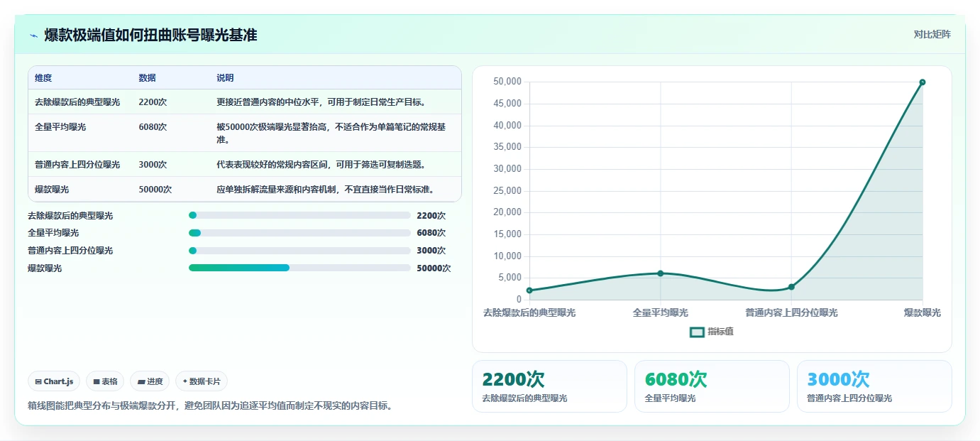Viewport: 980px width, 441px height.
Task: Click the chart data point for 全量平均曝光
Action: point(661,273)
